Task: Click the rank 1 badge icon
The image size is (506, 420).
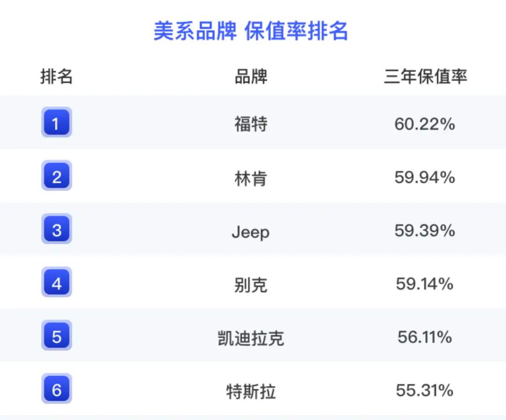Action: point(57,122)
